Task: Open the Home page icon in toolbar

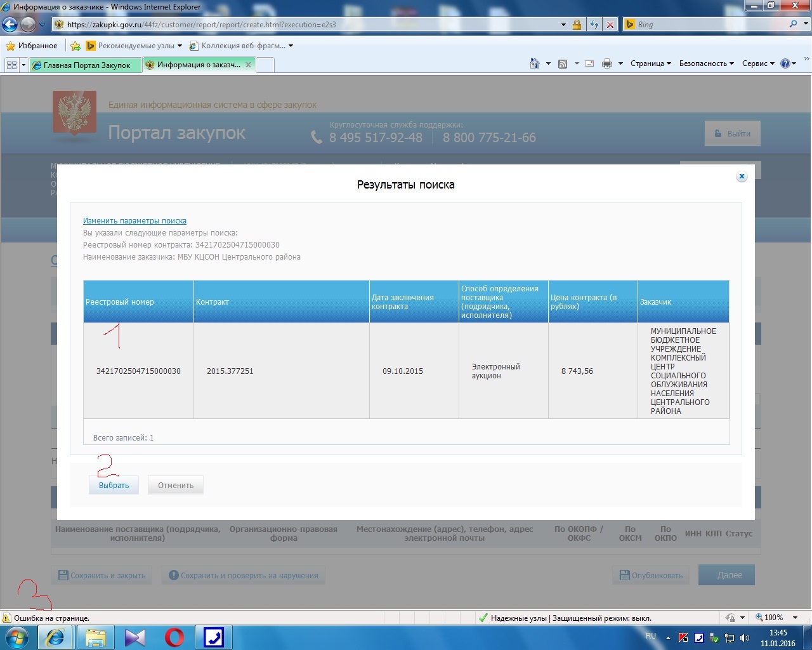Action: [535, 63]
